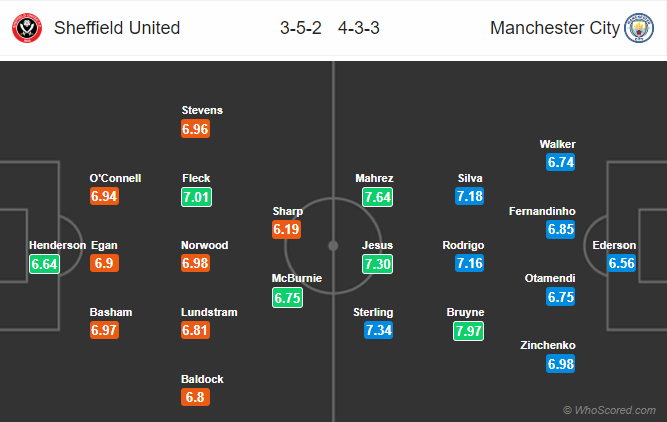Viewport: 667px width, 422px height.
Task: Click the Stevens player name
Action: click(202, 110)
